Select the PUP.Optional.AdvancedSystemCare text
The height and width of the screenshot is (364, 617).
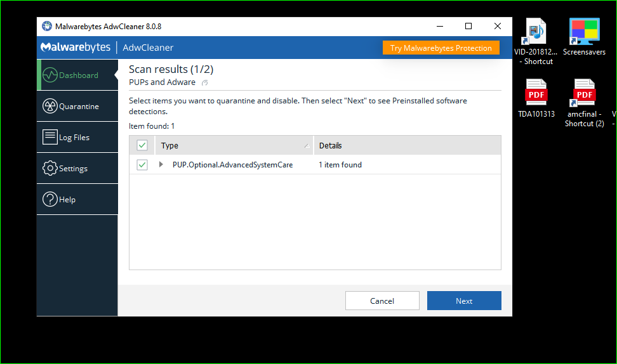[232, 165]
